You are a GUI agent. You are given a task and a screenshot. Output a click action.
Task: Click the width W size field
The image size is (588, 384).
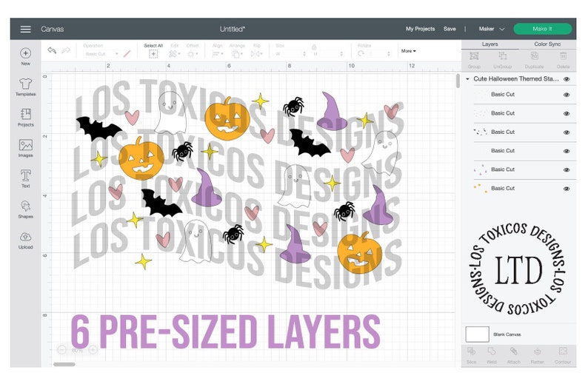[x=293, y=54]
